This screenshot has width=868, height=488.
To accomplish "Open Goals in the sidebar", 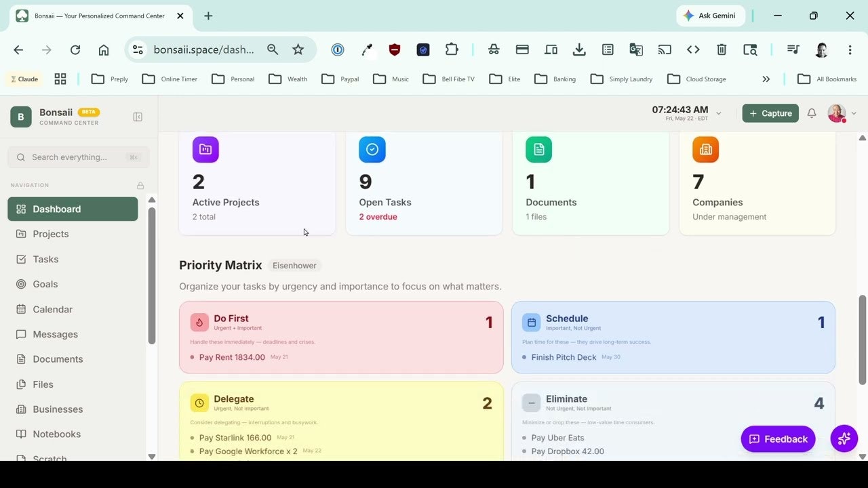I will (73, 284).
